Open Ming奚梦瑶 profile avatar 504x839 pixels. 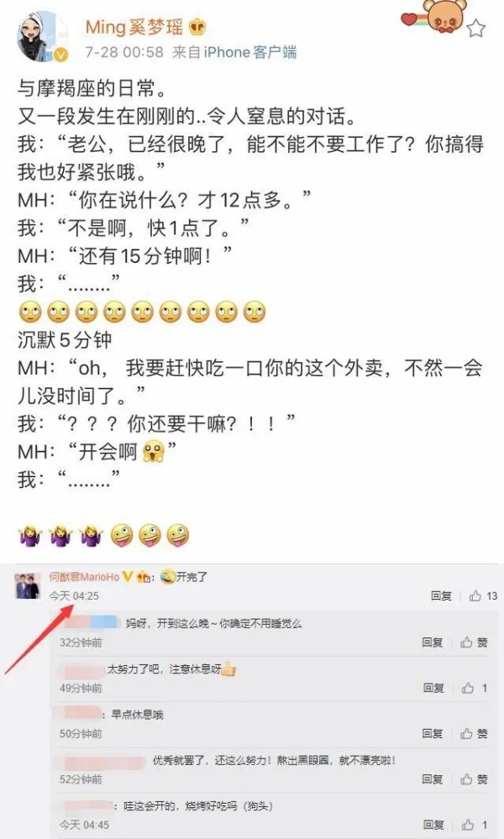click(x=43, y=36)
